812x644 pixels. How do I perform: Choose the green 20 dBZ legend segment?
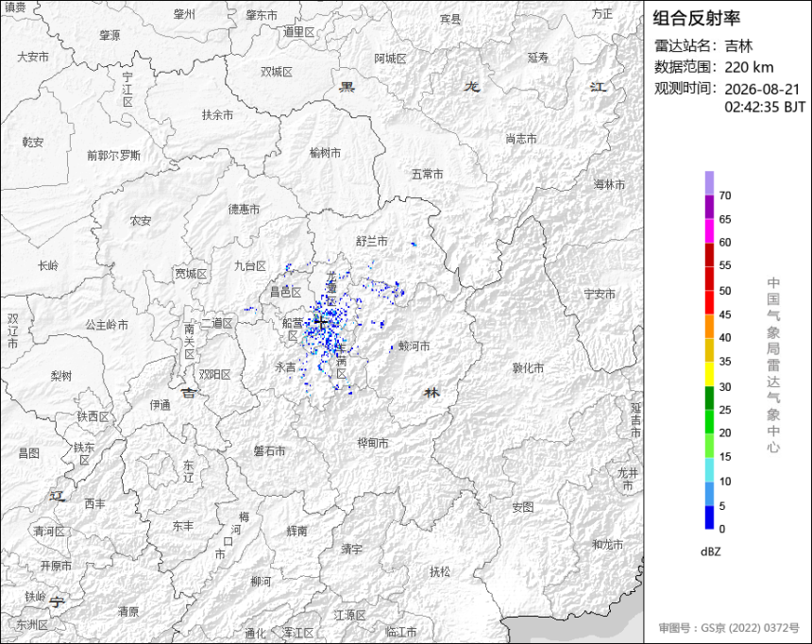[x=709, y=422]
